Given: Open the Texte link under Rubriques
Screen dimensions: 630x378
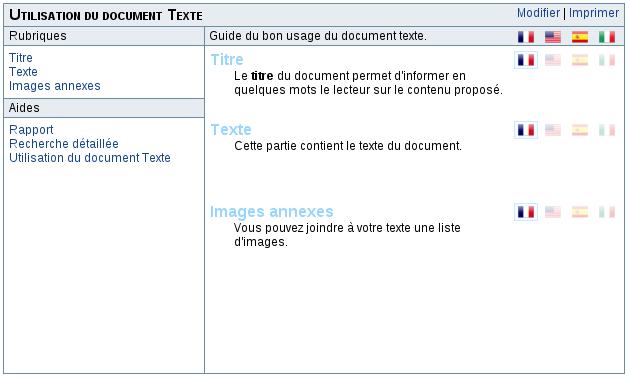Looking at the screenshot, I should pos(23,72).
